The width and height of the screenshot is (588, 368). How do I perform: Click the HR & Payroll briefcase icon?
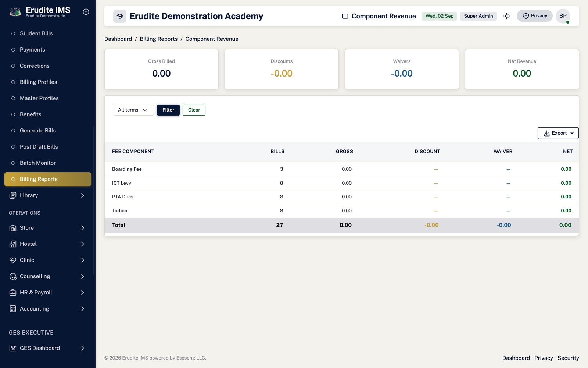(x=13, y=293)
